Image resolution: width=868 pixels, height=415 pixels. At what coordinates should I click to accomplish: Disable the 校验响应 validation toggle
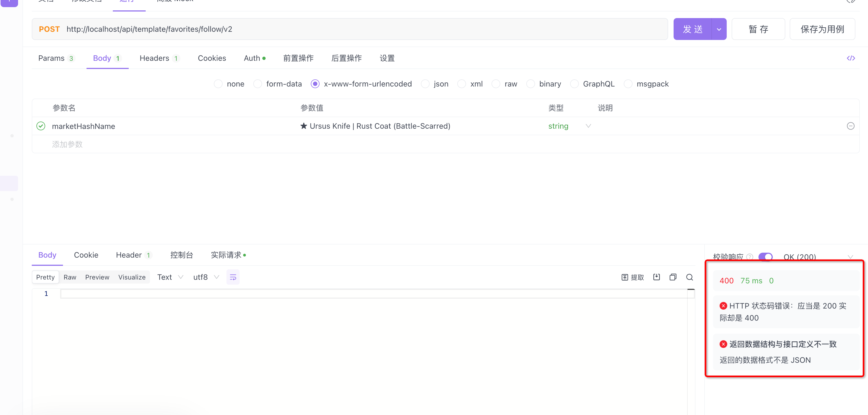[x=766, y=256]
